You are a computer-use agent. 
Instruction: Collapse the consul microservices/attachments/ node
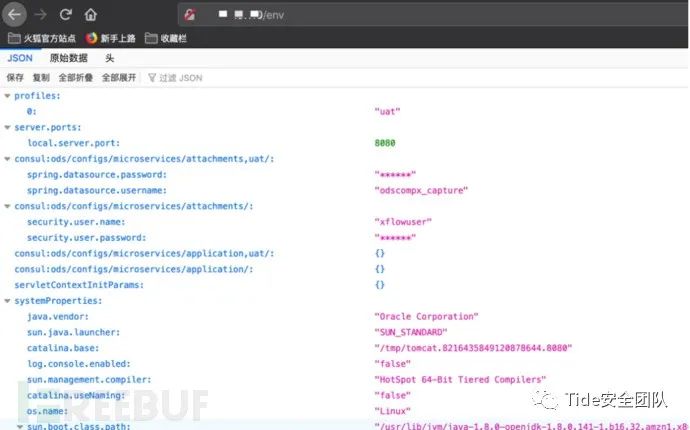(7, 206)
